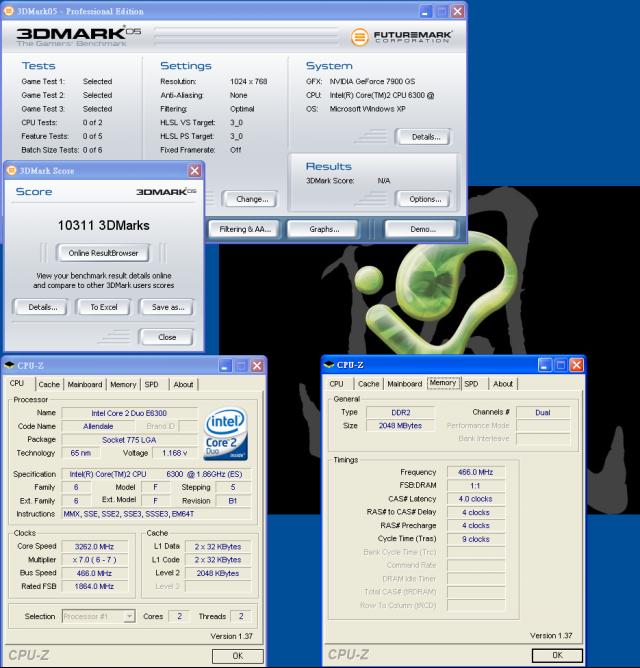Image resolution: width=640 pixels, height=668 pixels.
Task: Open the SPD tab in left CPU-Z
Action: 152,384
